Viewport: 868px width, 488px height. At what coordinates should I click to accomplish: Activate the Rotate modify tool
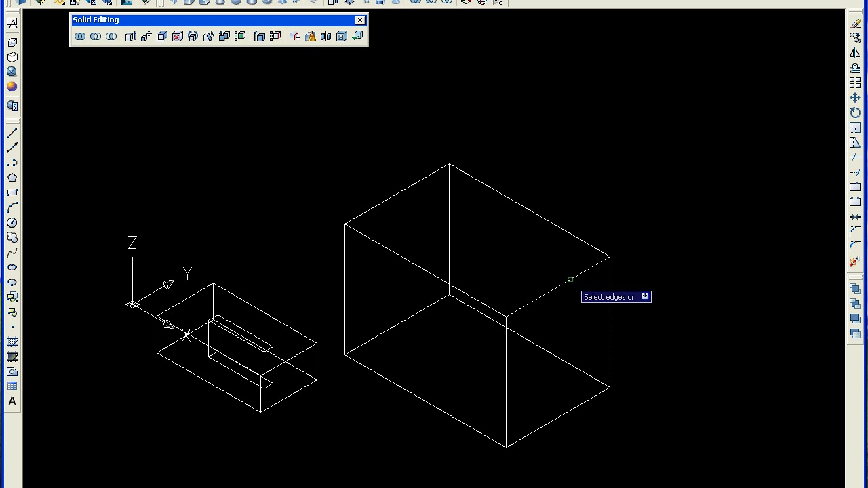855,113
